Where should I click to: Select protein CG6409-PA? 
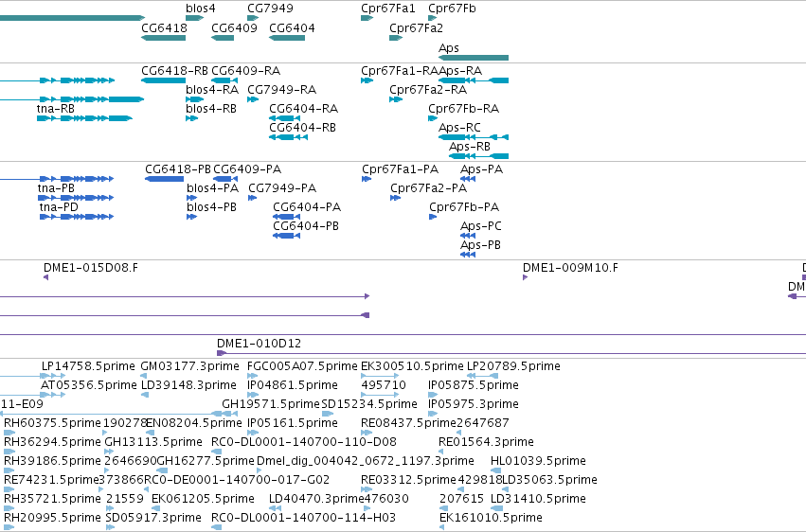225,179
